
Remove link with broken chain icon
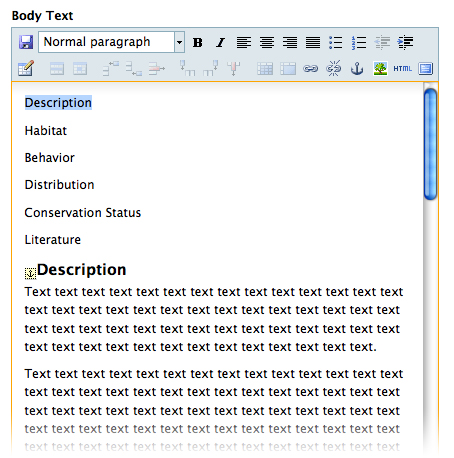pyautogui.click(x=334, y=69)
